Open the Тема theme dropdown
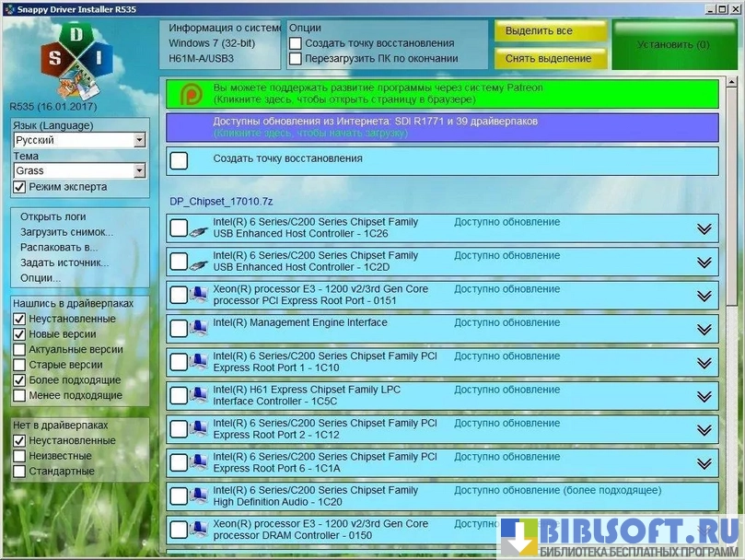Viewport: 745px width, 560px height. [x=139, y=170]
